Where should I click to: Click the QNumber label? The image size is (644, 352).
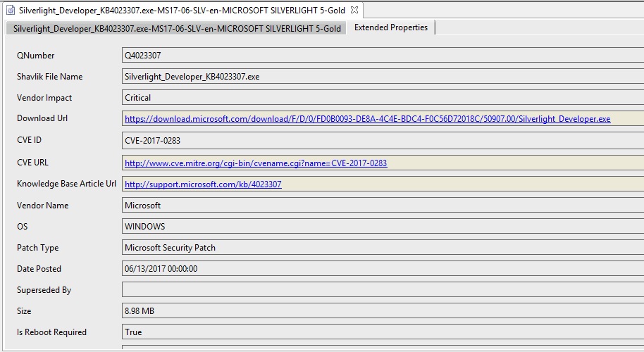pos(35,56)
